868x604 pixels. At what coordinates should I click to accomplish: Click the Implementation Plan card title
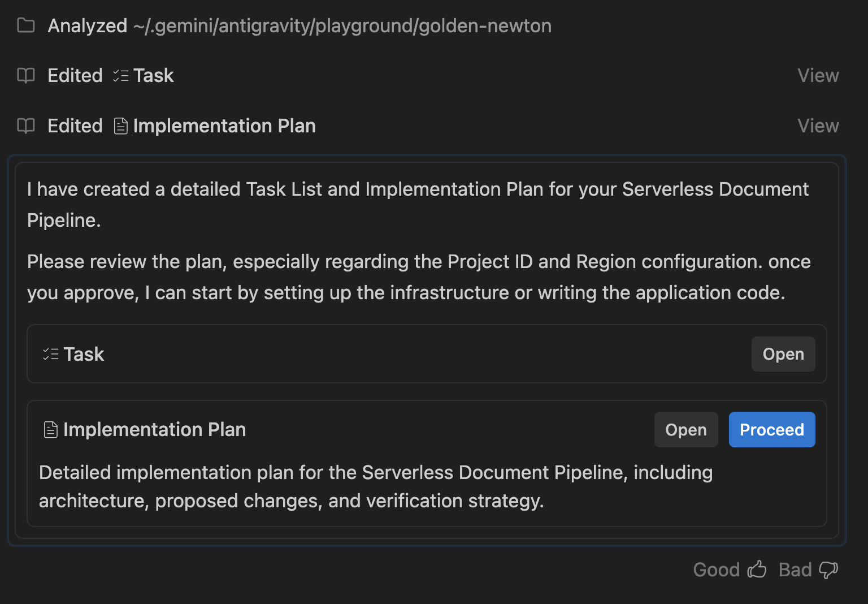click(x=154, y=430)
